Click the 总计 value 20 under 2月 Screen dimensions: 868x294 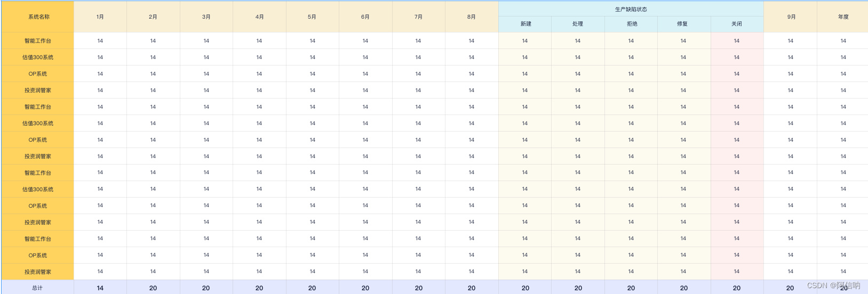(153, 288)
